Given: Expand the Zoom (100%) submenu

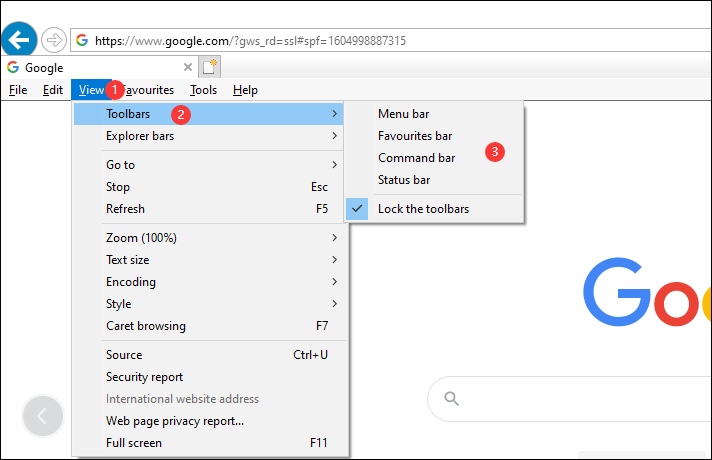Looking at the screenshot, I should [208, 238].
